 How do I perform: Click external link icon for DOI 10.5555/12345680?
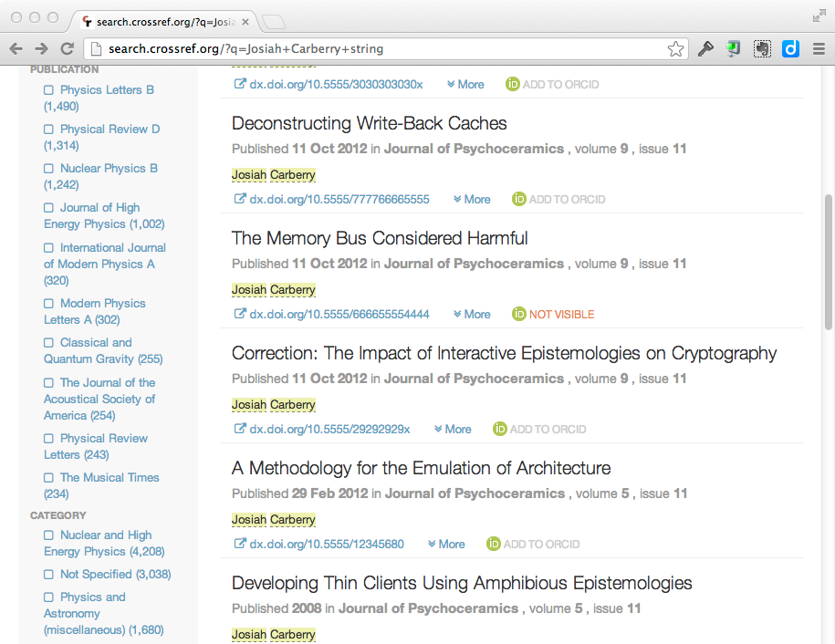point(240,544)
